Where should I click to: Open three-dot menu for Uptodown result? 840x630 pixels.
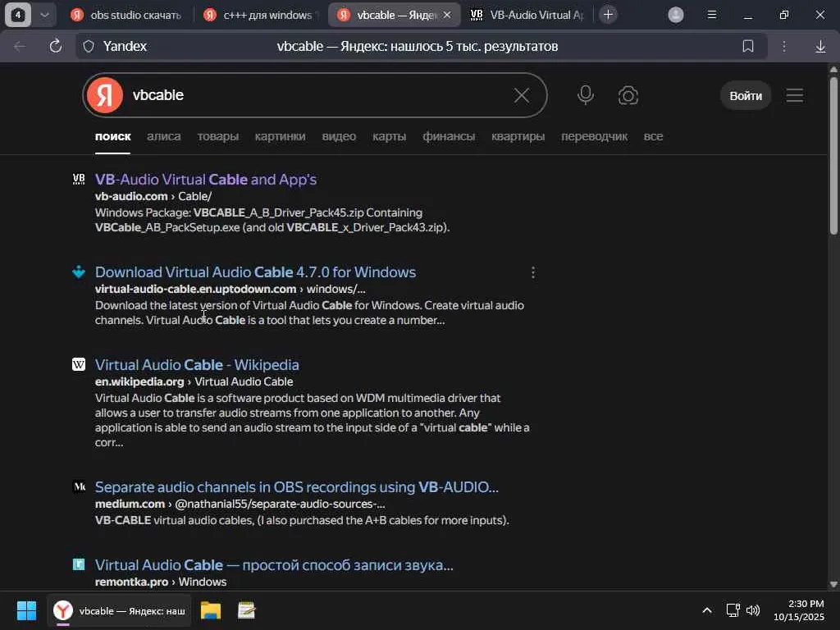click(532, 272)
